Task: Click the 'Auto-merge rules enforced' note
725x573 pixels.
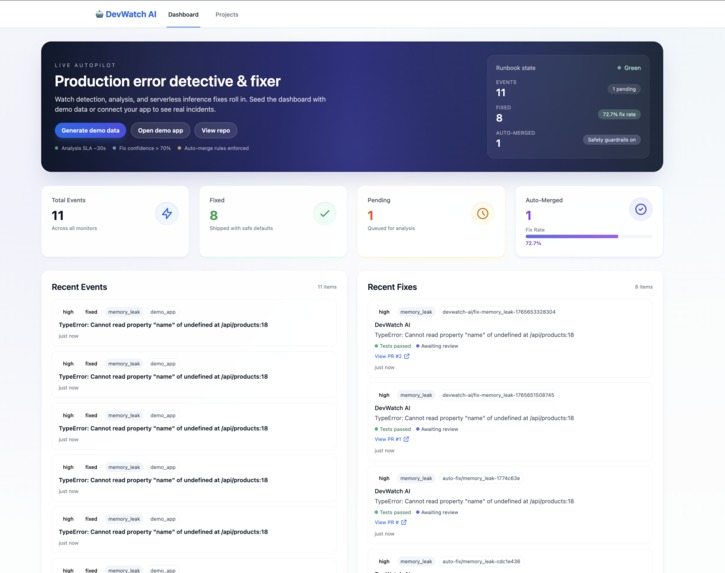Action: coord(213,148)
